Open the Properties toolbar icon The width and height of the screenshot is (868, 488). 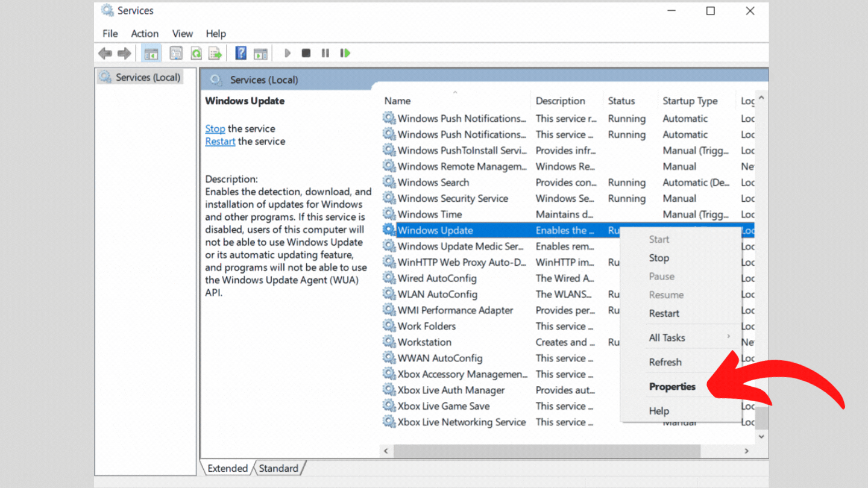click(x=176, y=54)
